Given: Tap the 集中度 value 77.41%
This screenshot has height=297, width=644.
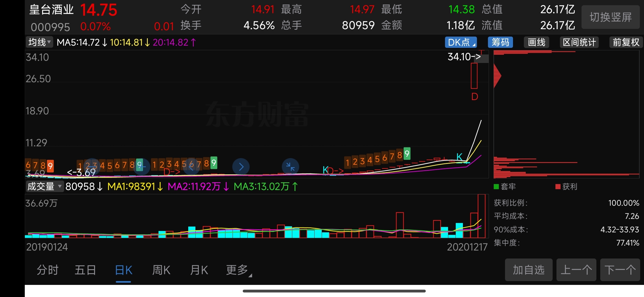Looking at the screenshot, I should (627, 243).
